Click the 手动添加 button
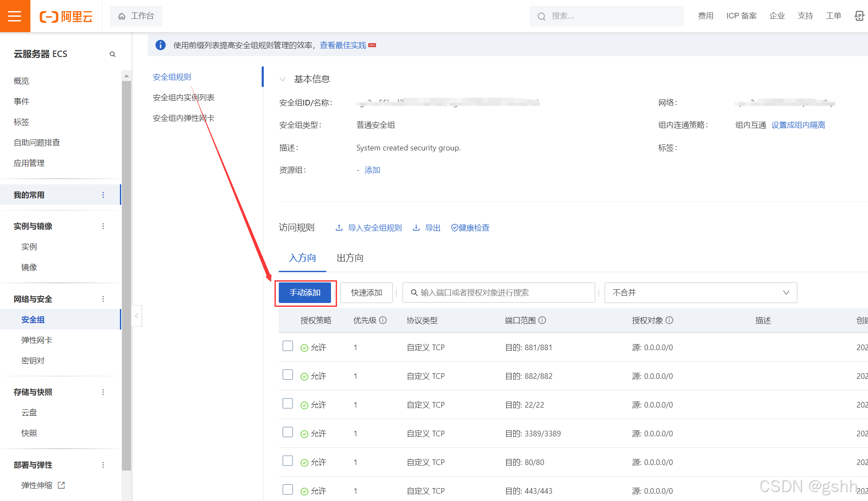This screenshot has width=868, height=501. tap(305, 293)
